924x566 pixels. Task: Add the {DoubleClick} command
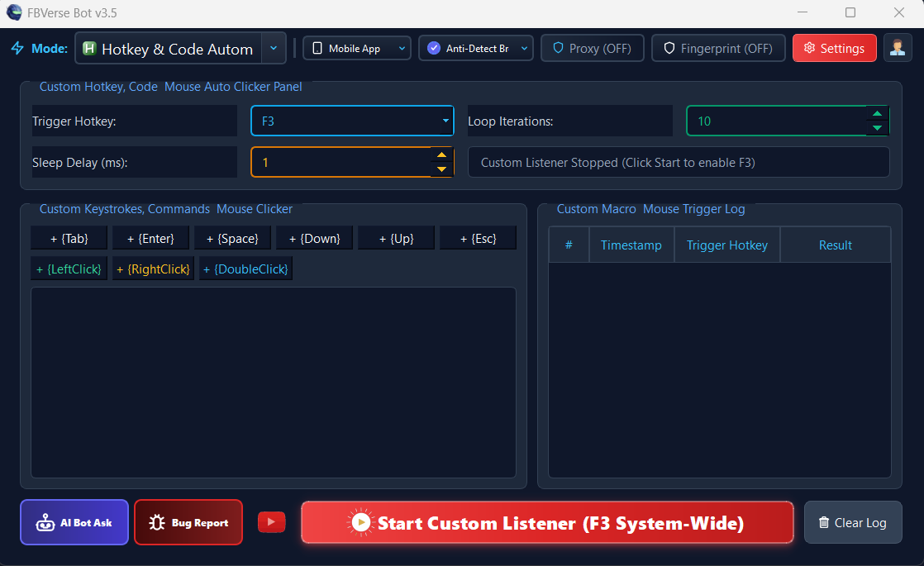245,269
